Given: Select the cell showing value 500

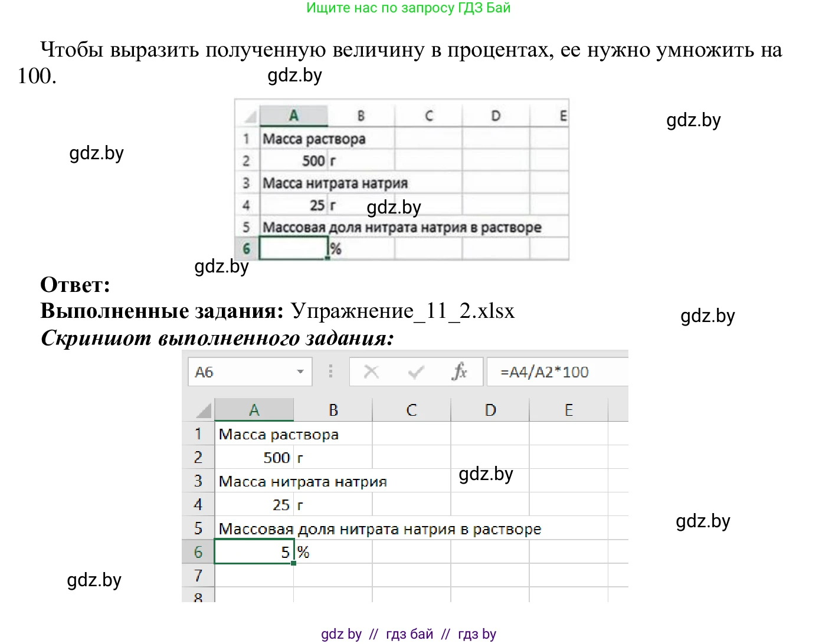Looking at the screenshot, I should (254, 457).
